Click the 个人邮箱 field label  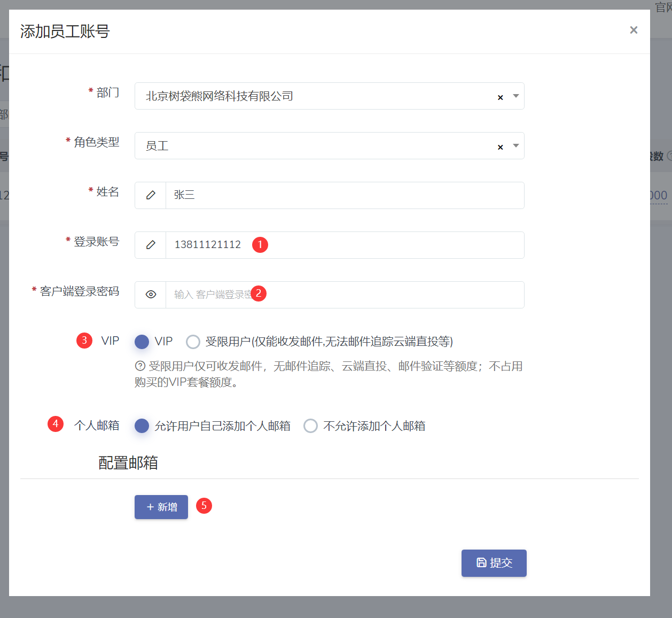pos(97,426)
